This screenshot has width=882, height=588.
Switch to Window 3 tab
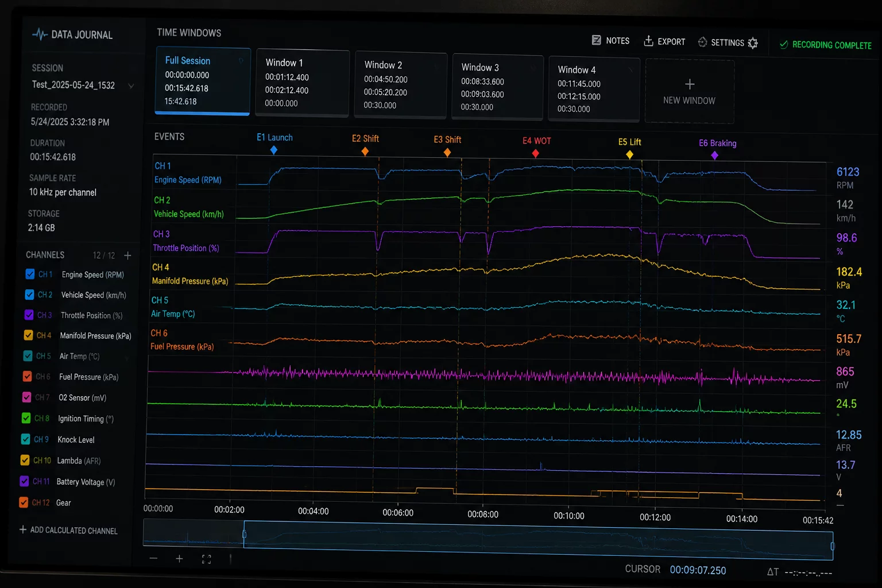point(498,87)
